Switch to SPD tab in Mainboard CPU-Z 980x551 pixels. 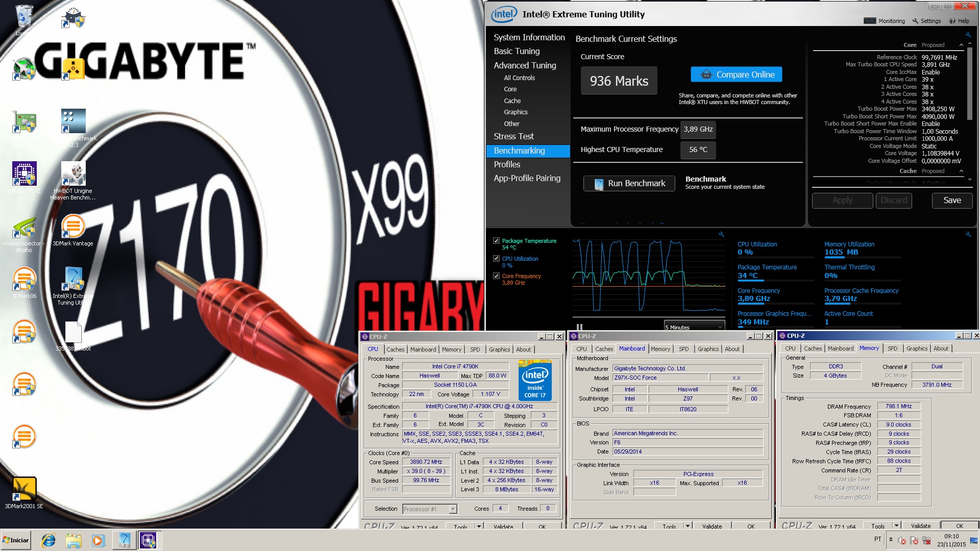[x=683, y=349]
